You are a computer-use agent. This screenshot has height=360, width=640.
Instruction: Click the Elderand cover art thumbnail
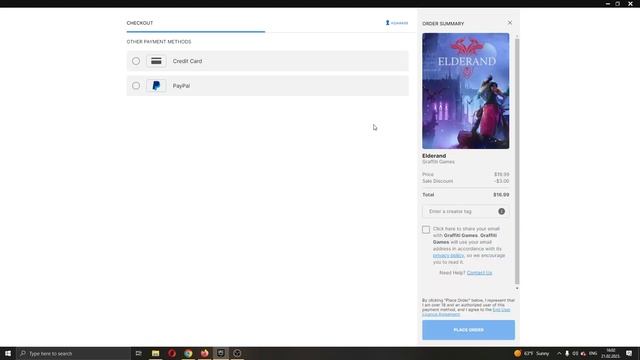click(466, 91)
